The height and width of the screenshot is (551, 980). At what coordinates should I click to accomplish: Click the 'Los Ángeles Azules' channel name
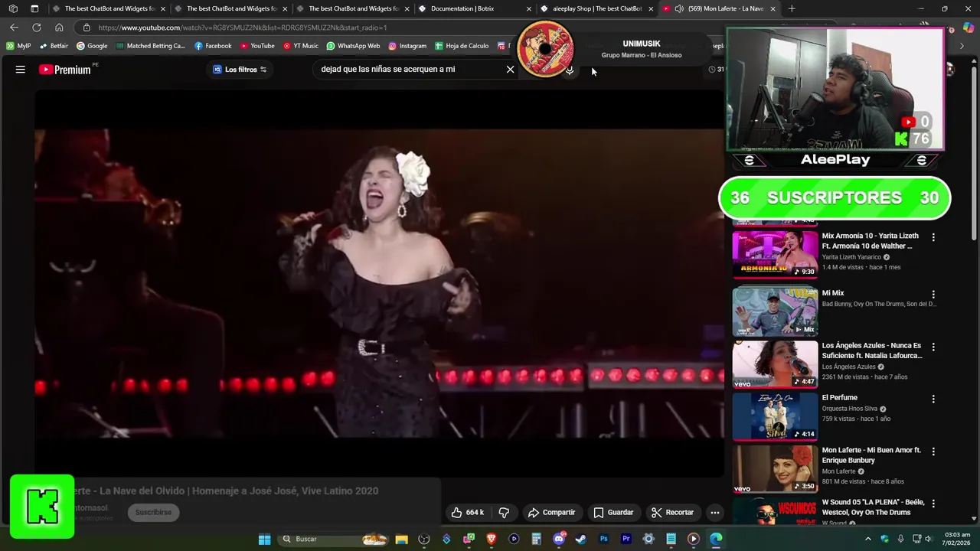(848, 367)
